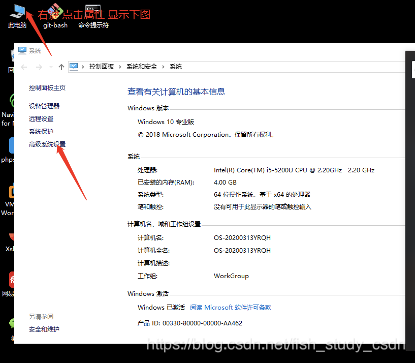Open 系统保护 from the left sidebar
The image size is (415, 363).
(x=41, y=131)
